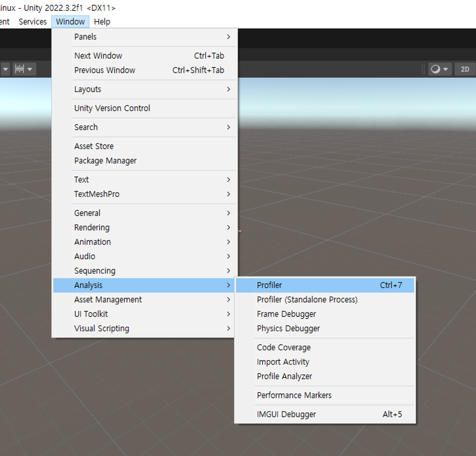Expand the Layouts submenu
Image resolution: width=476 pixels, height=456 pixels.
click(143, 89)
